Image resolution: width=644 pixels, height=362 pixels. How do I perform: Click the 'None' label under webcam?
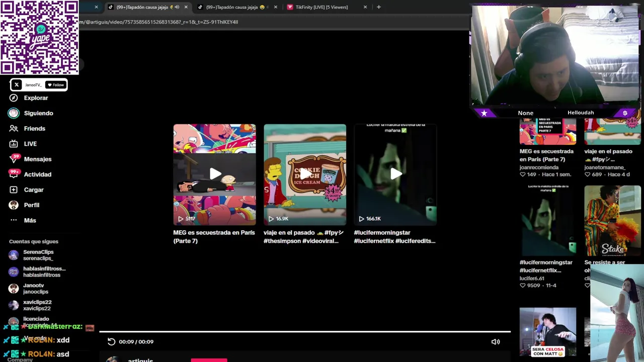526,113
